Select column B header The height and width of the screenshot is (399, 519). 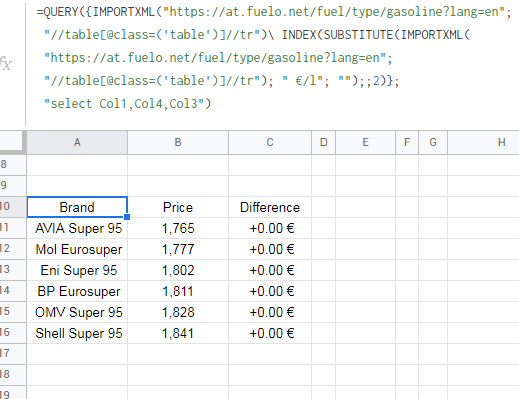[178, 142]
